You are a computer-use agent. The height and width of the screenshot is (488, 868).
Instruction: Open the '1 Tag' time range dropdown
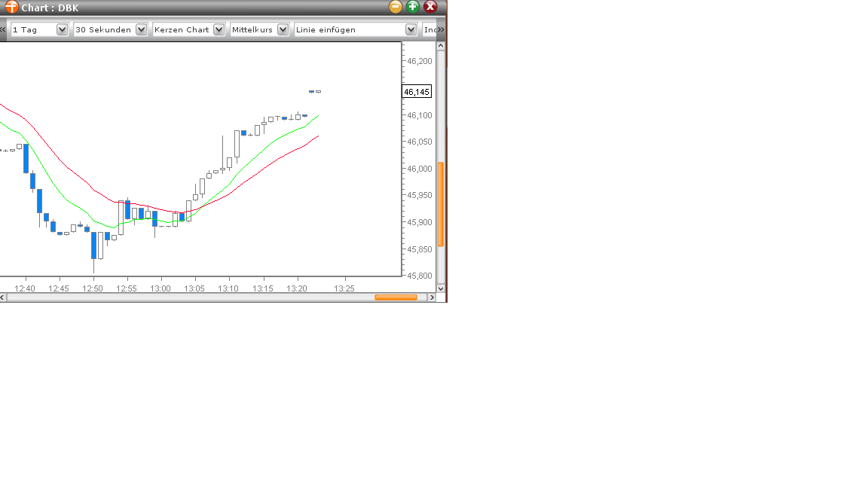click(39, 29)
